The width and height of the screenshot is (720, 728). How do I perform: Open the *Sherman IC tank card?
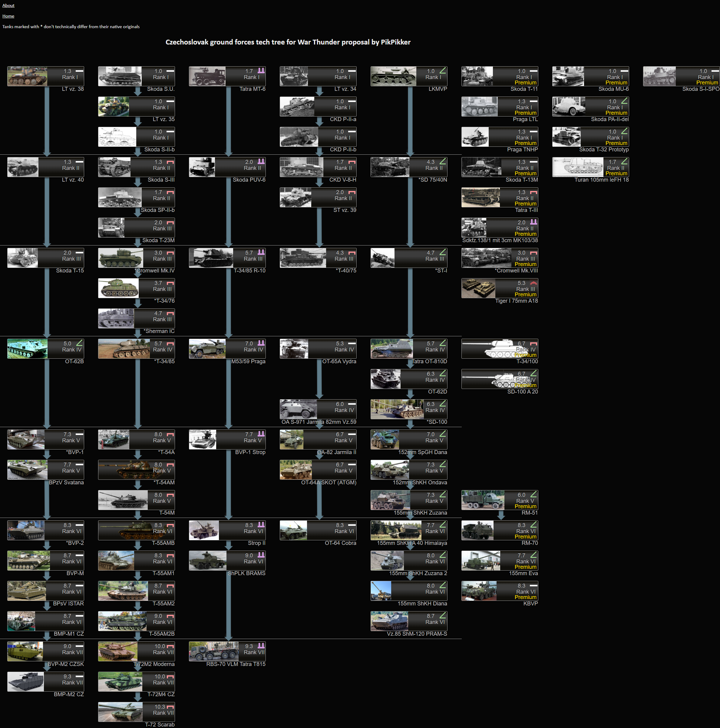tap(137, 318)
